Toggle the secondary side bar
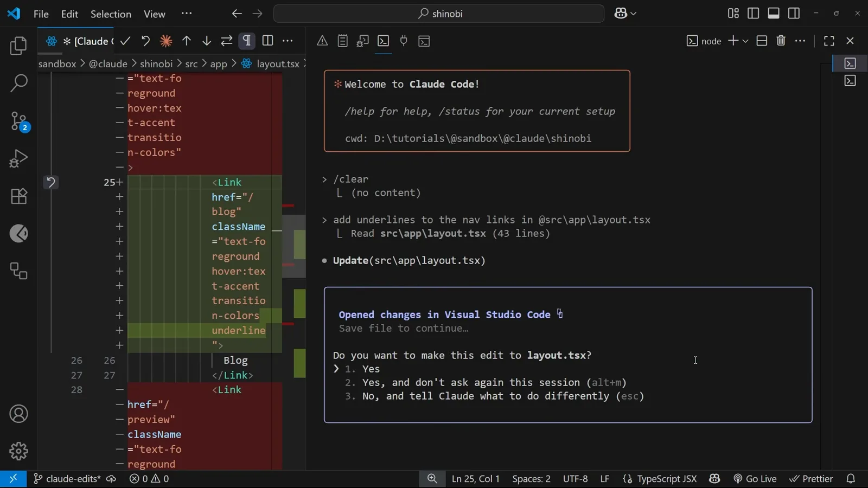Screen dimensions: 868x488 [794, 14]
